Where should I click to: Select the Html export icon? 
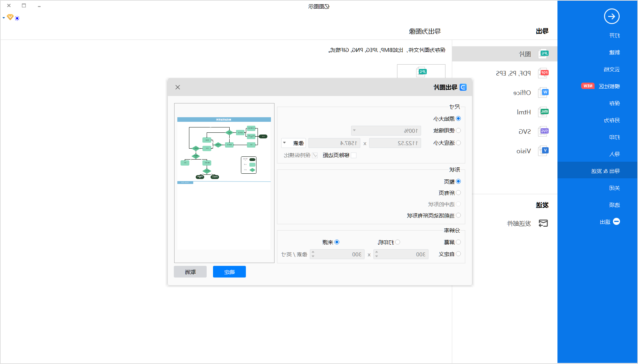point(543,112)
